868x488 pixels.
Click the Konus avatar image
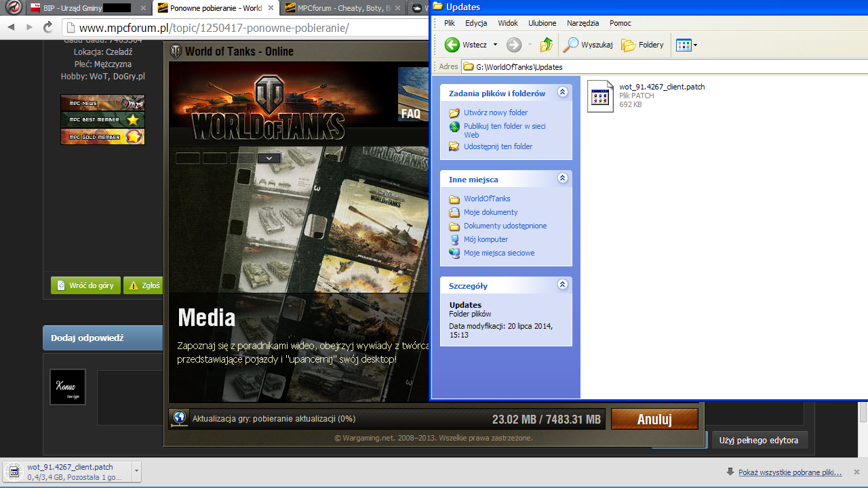tap(68, 387)
